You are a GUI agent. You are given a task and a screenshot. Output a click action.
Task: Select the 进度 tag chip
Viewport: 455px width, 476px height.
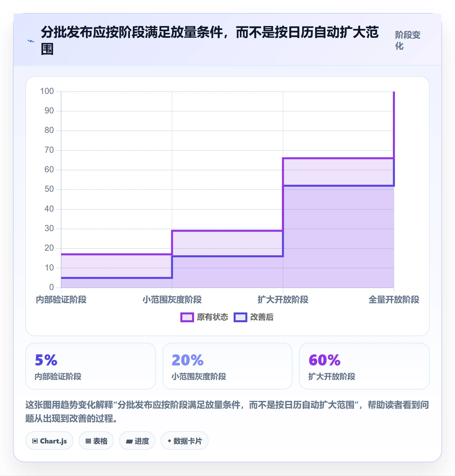click(x=137, y=441)
